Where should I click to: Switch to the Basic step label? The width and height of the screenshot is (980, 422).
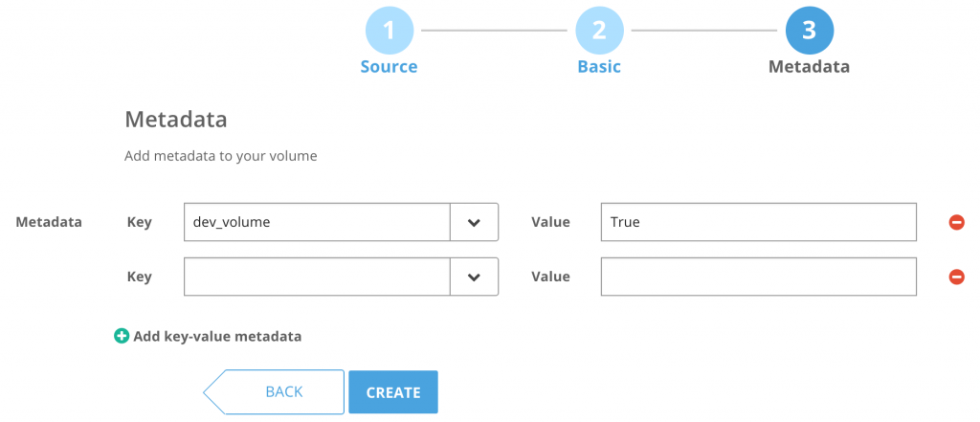599,67
